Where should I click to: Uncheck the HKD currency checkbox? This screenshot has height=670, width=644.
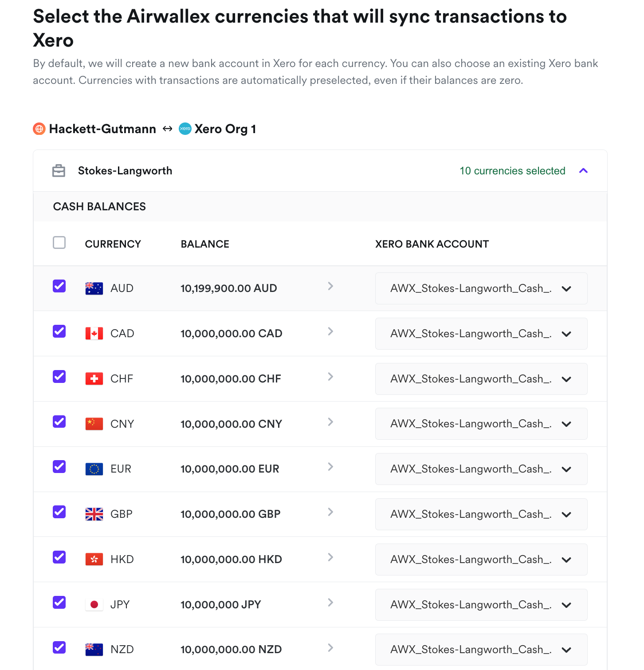coord(59,557)
